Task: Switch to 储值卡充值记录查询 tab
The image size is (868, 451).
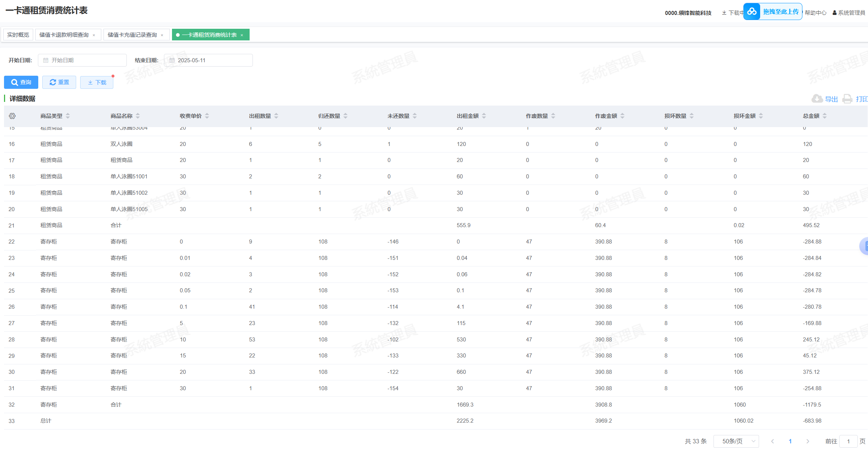Action: click(132, 35)
